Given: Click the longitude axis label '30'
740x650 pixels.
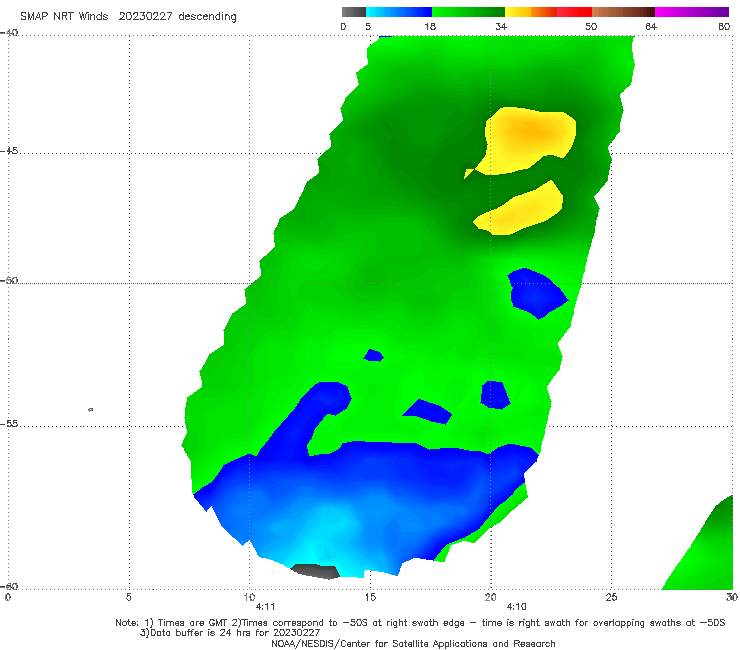Looking at the screenshot, I should [732, 598].
